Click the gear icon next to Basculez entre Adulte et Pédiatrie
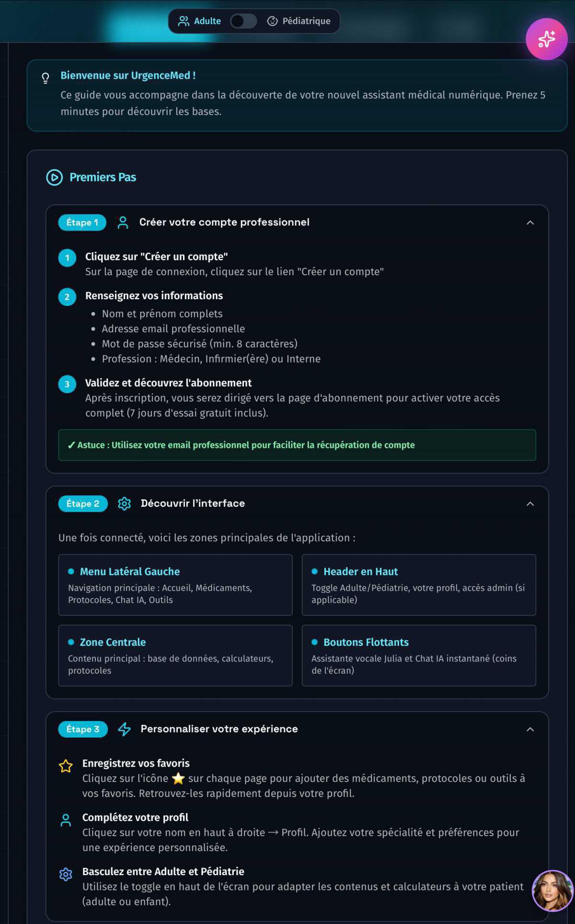Viewport: 575px width, 924px height. [x=66, y=875]
